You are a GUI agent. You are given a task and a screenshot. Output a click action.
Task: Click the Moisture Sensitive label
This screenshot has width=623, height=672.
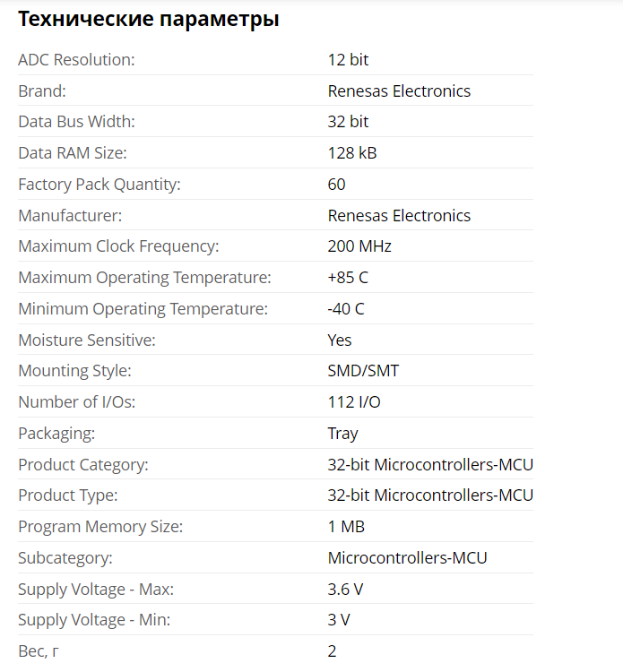point(87,340)
